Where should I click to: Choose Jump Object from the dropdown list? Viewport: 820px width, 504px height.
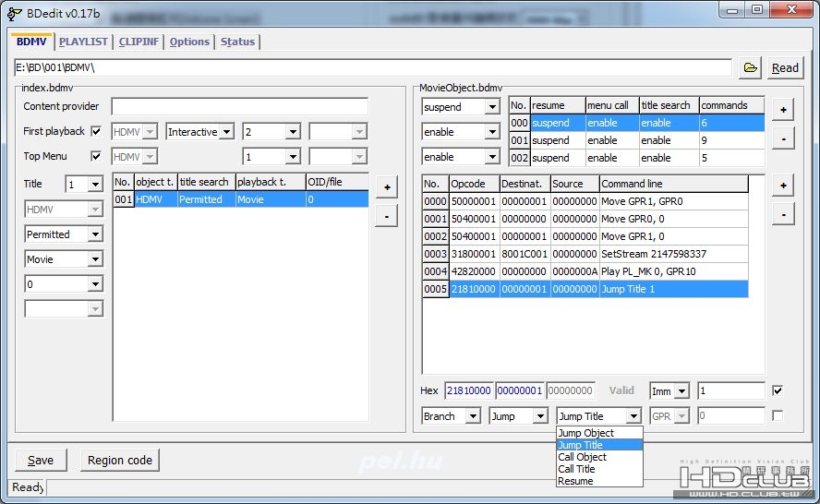[x=599, y=433]
